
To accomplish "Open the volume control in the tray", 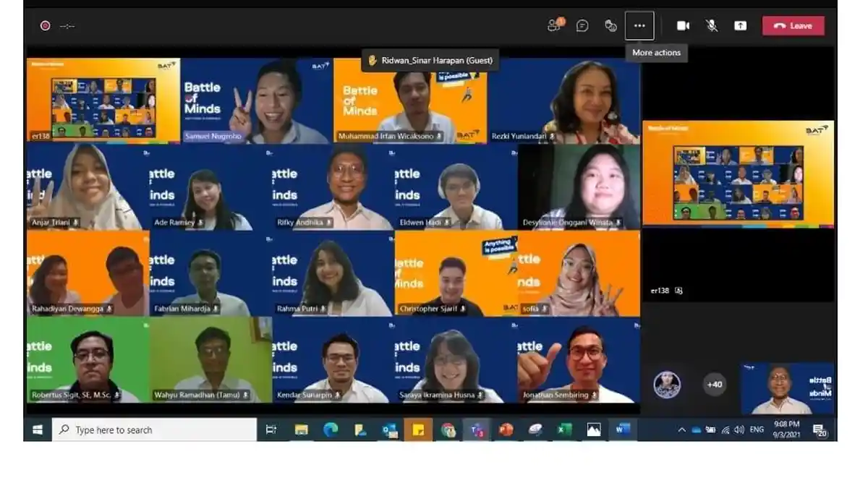I will [739, 429].
